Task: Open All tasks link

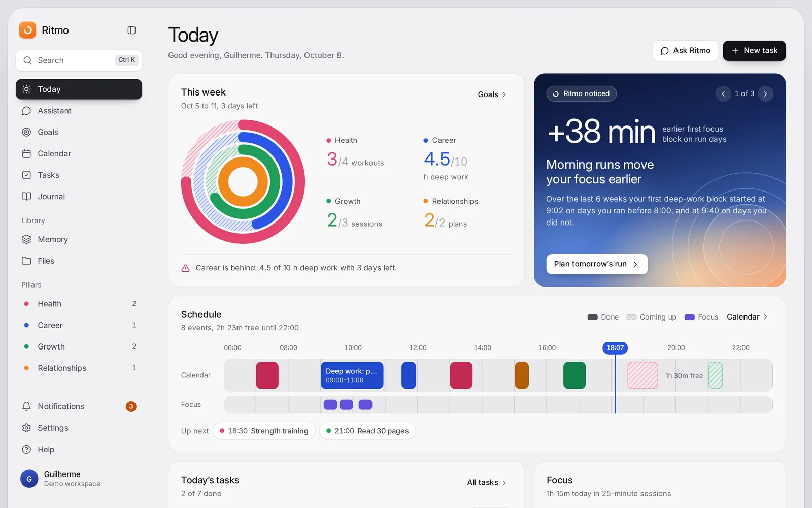Action: (487, 483)
